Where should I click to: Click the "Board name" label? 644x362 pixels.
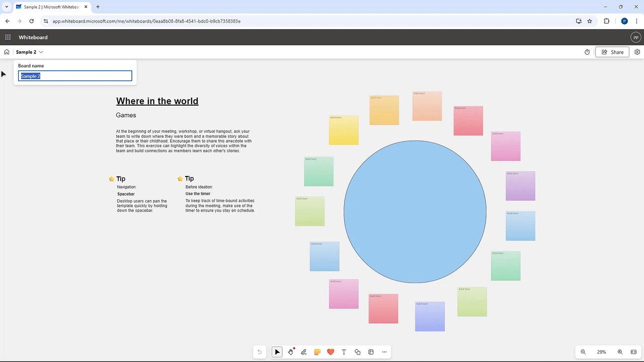pos(31,66)
